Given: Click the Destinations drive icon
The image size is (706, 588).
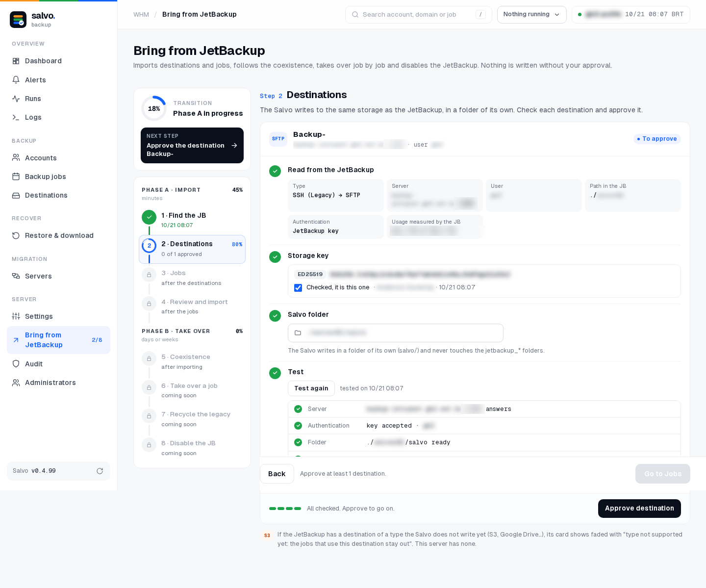Looking at the screenshot, I should (16, 195).
